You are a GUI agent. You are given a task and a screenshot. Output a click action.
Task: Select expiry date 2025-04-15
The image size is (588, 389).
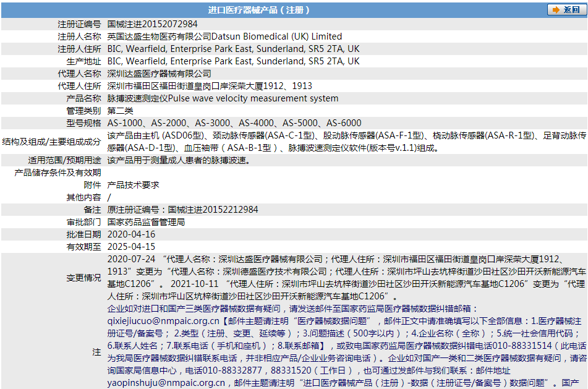pyautogui.click(x=131, y=247)
